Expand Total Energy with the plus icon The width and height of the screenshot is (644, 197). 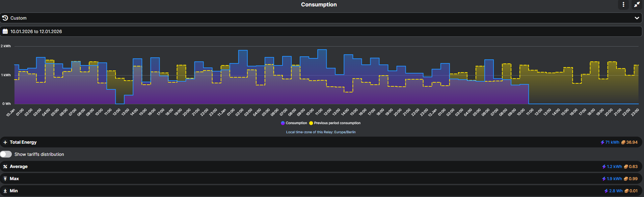click(5, 142)
